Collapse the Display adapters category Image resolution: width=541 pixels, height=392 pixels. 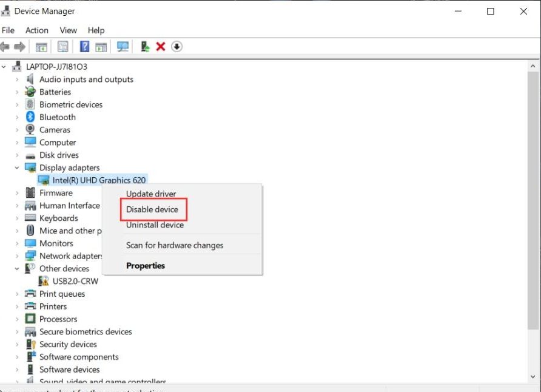[17, 167]
